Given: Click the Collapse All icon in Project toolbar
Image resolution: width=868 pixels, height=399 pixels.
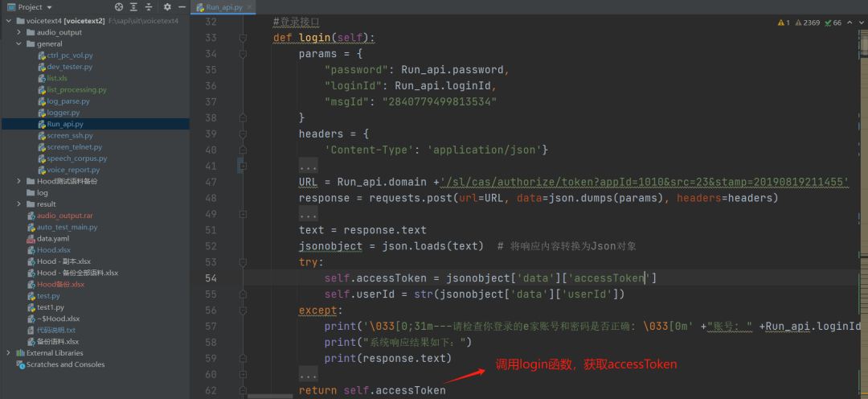Looking at the screenshot, I should pos(149,7).
